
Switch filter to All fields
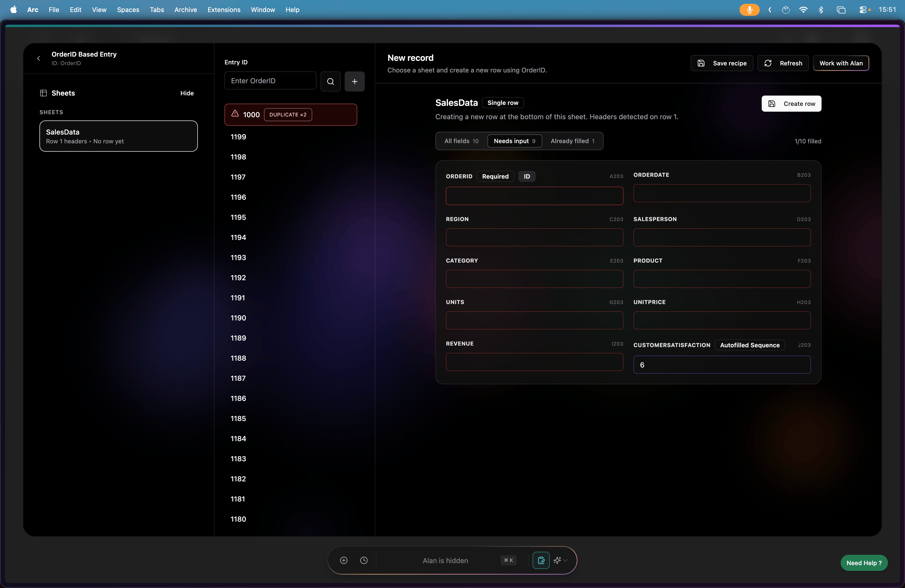click(461, 141)
